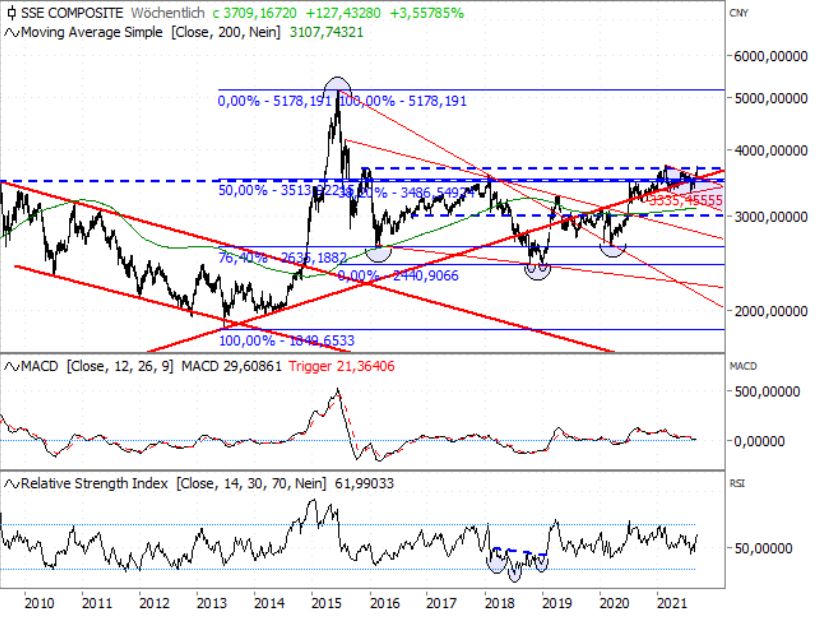Viewport: 824px width, 618px height.
Task: Click Fibonacci label 100,00% - 1849,6533
Action: [x=286, y=341]
